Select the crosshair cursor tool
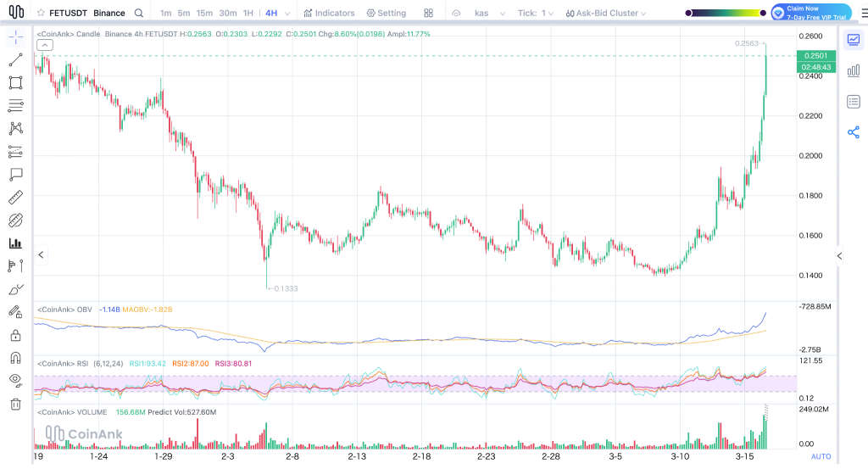This screenshot has height=469, width=868. [x=15, y=38]
